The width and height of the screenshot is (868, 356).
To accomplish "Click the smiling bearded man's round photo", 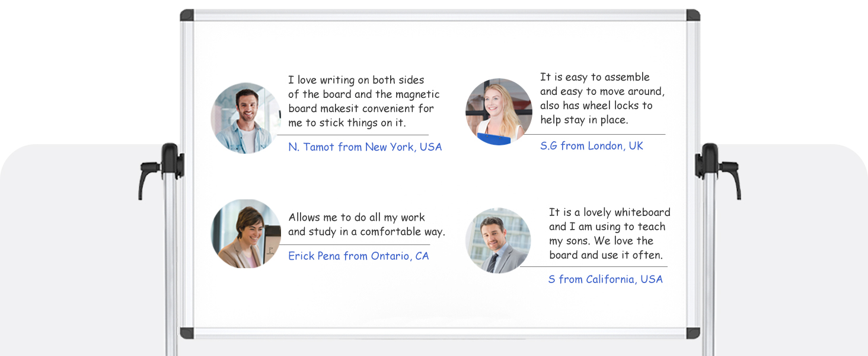I will 245,118.
